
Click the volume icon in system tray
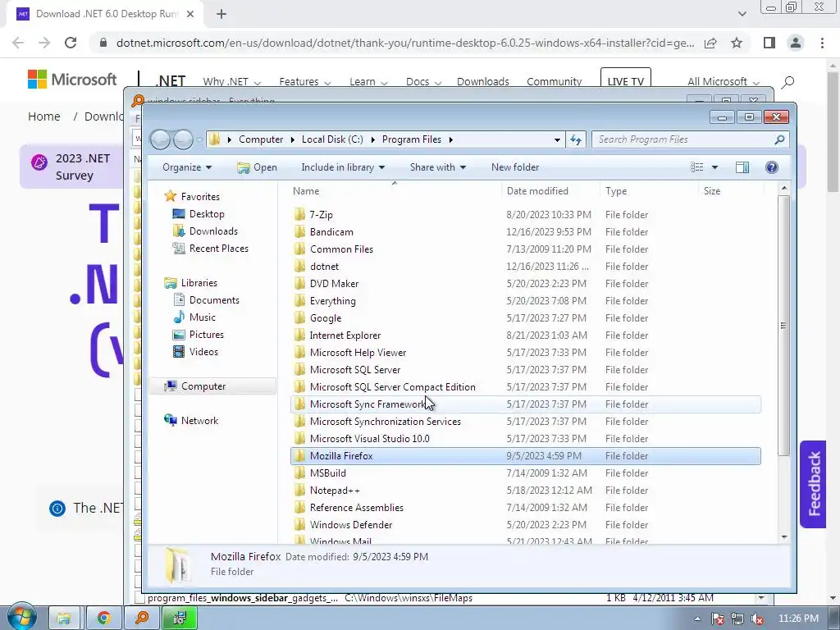coord(757,619)
